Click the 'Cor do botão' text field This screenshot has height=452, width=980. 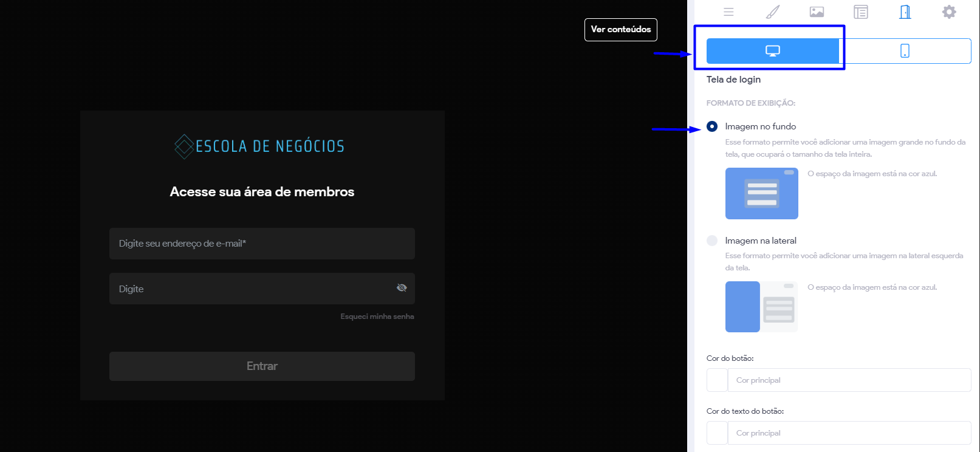(x=849, y=380)
